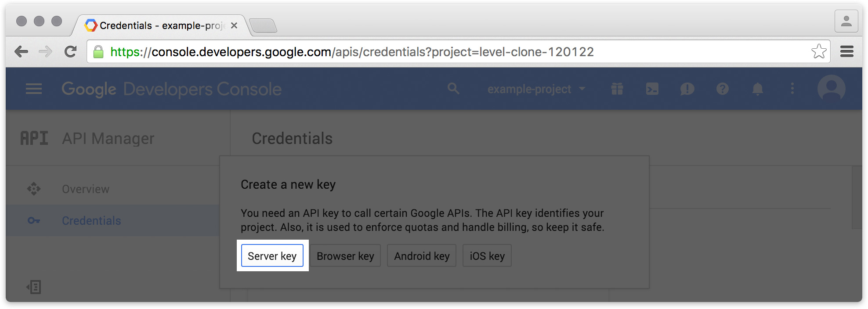Create an Android key
Screen dimensions: 868x309
point(422,256)
